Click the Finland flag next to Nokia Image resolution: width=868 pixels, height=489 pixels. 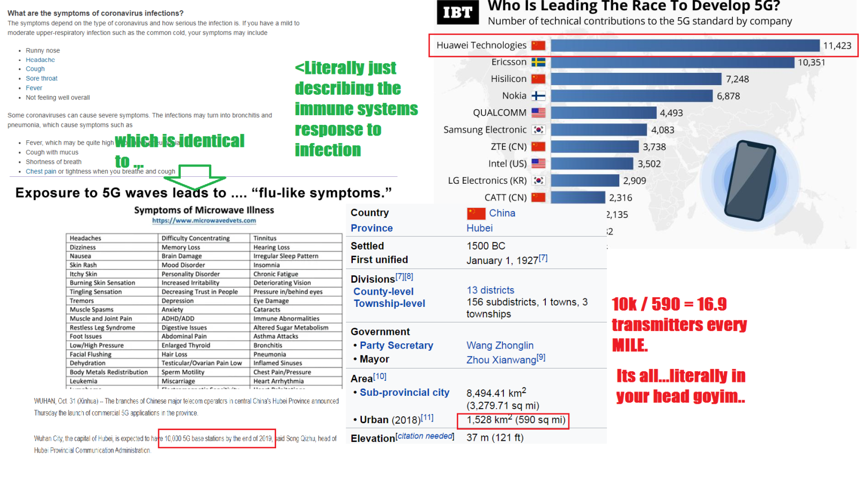point(538,96)
